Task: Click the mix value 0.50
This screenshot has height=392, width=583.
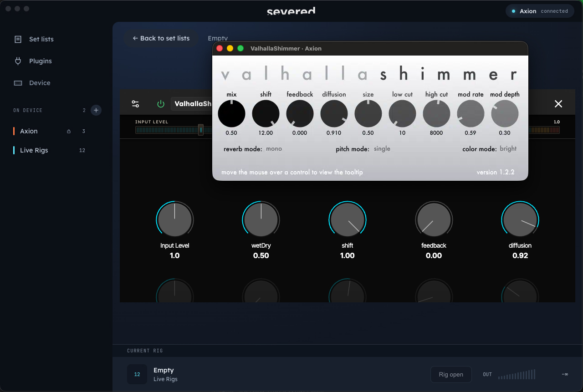Action: click(x=231, y=133)
